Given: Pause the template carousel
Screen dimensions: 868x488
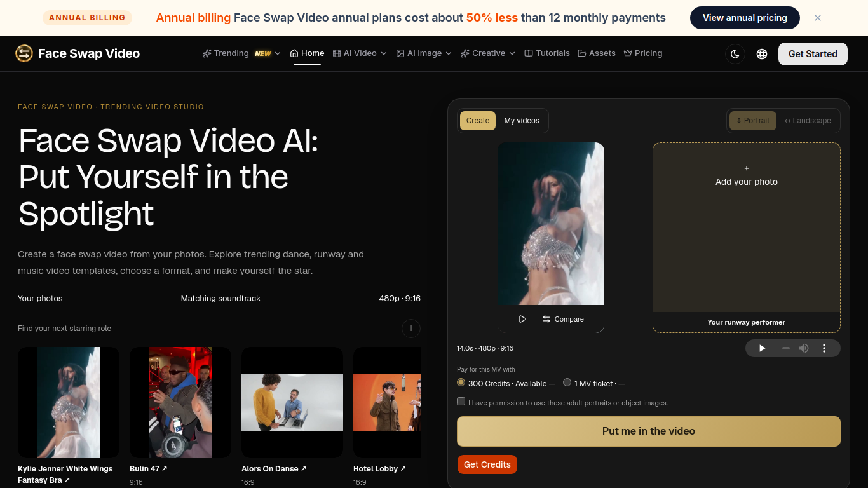Looking at the screenshot, I should [x=411, y=329].
